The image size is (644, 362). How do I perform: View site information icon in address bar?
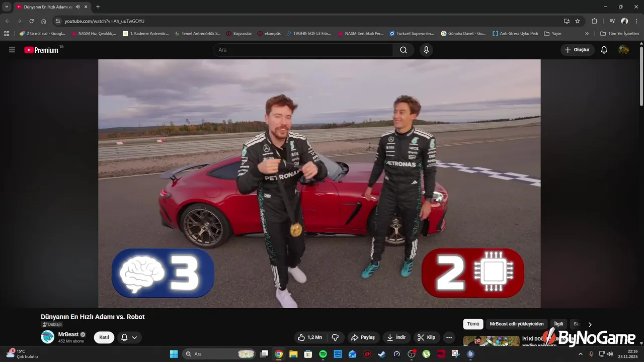[58, 21]
